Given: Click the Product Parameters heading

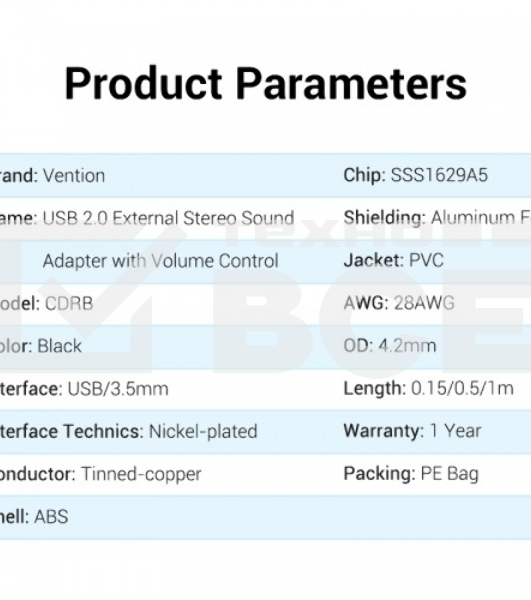Looking at the screenshot, I should point(266,84).
